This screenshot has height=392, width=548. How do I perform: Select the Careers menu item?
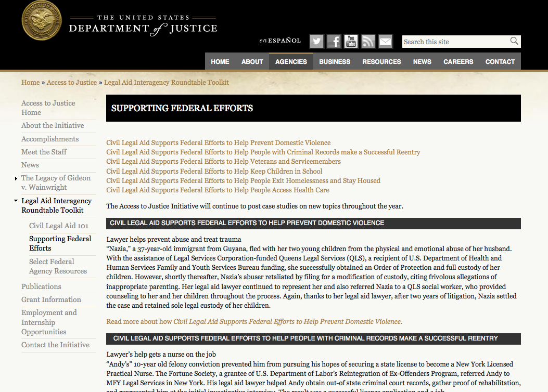coord(458,61)
